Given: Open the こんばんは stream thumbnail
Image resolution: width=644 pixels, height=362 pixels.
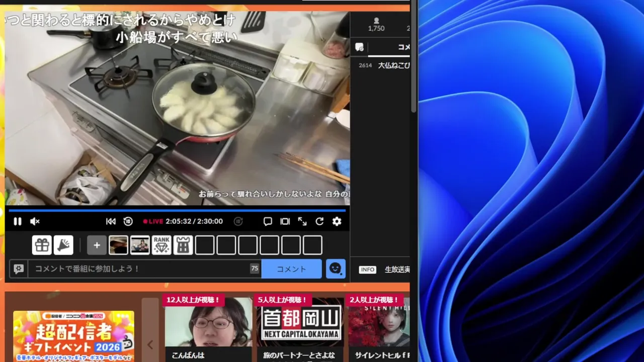Looking at the screenshot, I should point(208,322).
